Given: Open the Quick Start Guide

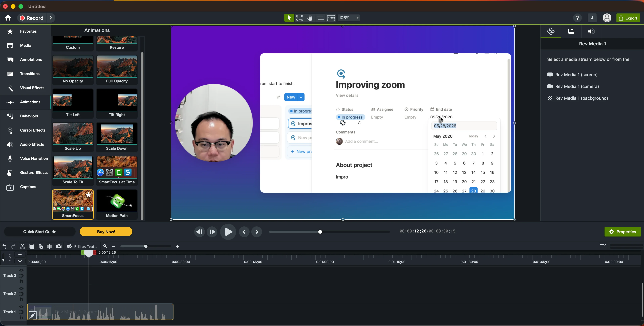Looking at the screenshot, I should 40,232.
